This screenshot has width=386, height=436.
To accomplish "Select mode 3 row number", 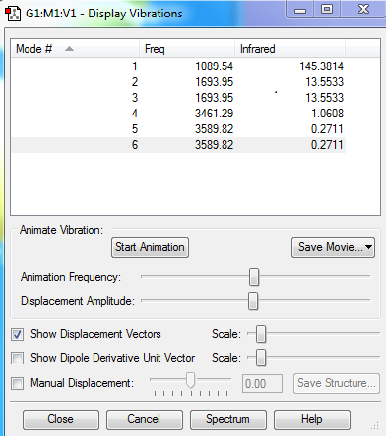I will coord(135,98).
